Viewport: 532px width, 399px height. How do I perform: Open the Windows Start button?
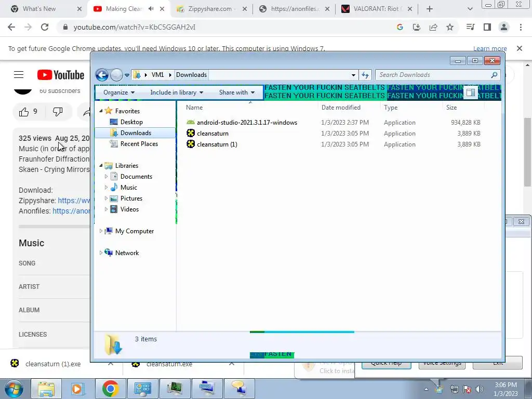pyautogui.click(x=14, y=389)
